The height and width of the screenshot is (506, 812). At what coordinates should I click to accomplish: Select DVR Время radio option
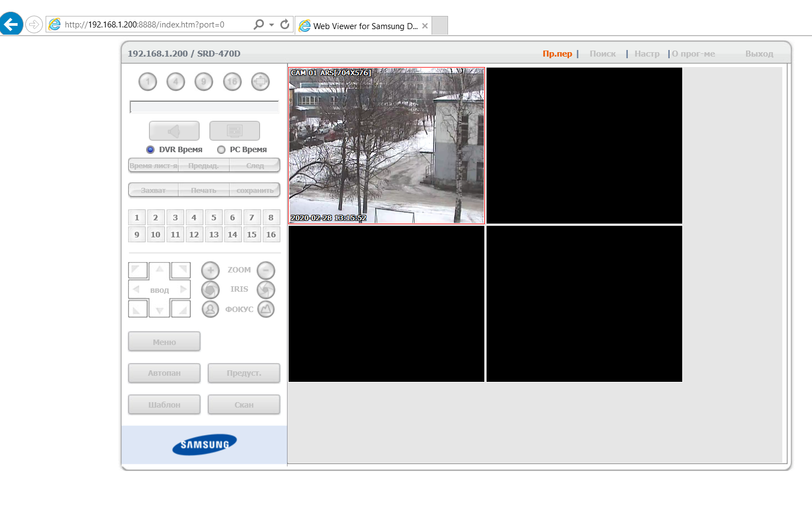151,149
